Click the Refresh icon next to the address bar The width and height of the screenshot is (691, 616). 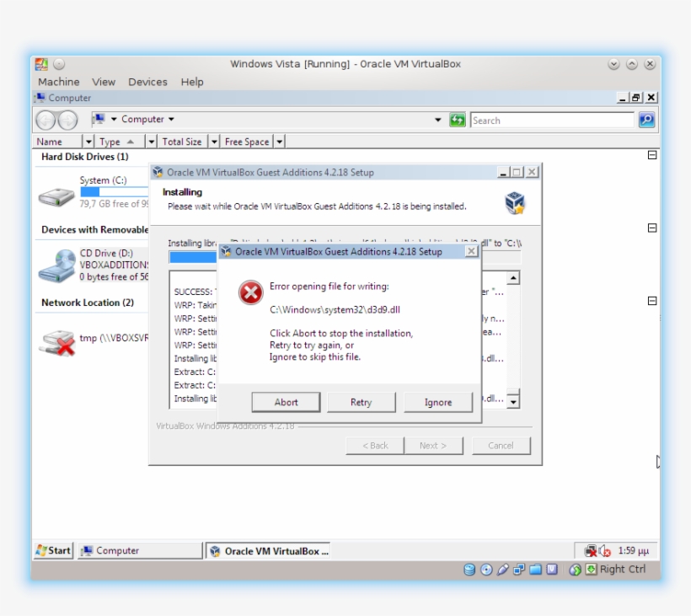point(458,120)
